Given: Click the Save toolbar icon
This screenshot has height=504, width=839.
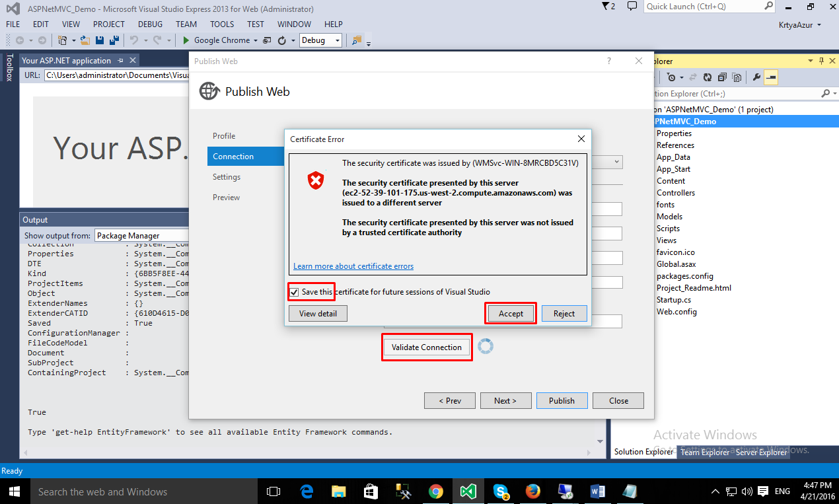Looking at the screenshot, I should pos(98,40).
